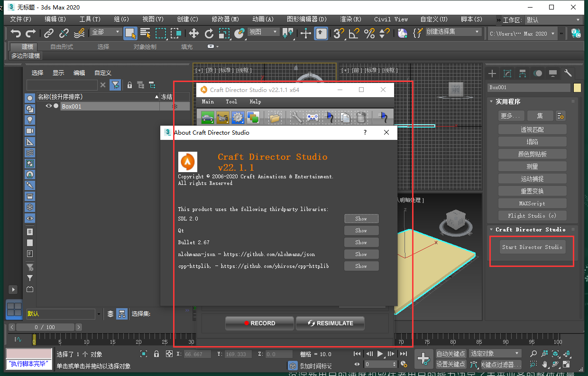
Task: Open the Tool menu in Craft Director Studio
Action: 231,101
